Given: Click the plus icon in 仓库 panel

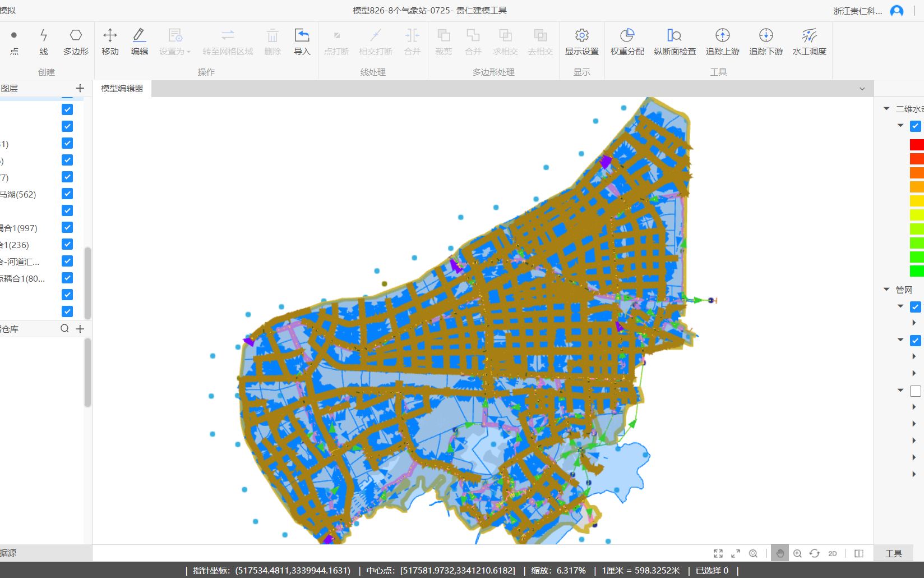Looking at the screenshot, I should 80,328.
